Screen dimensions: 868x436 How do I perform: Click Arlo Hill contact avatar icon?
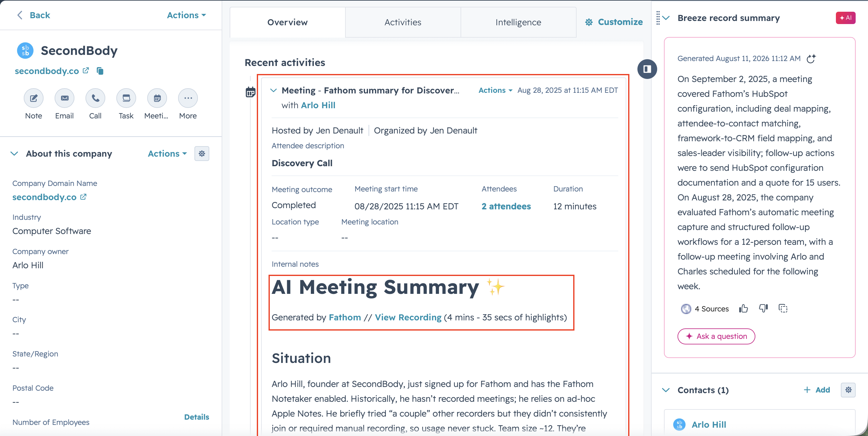679,425
